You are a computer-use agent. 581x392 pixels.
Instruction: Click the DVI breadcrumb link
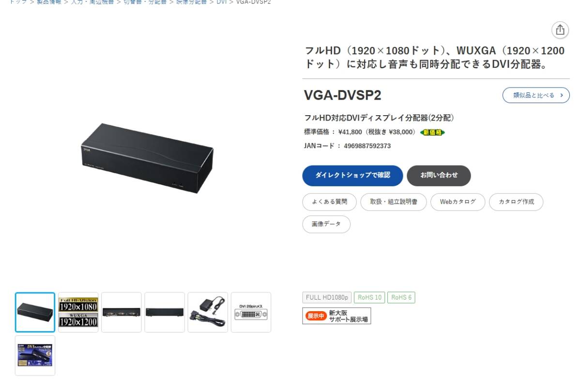click(221, 2)
